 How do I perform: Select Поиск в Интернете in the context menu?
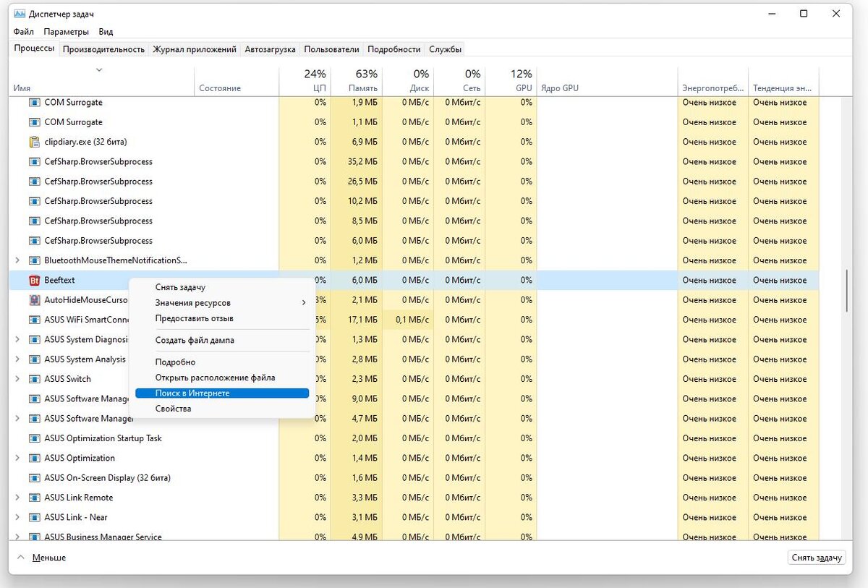[x=222, y=393]
